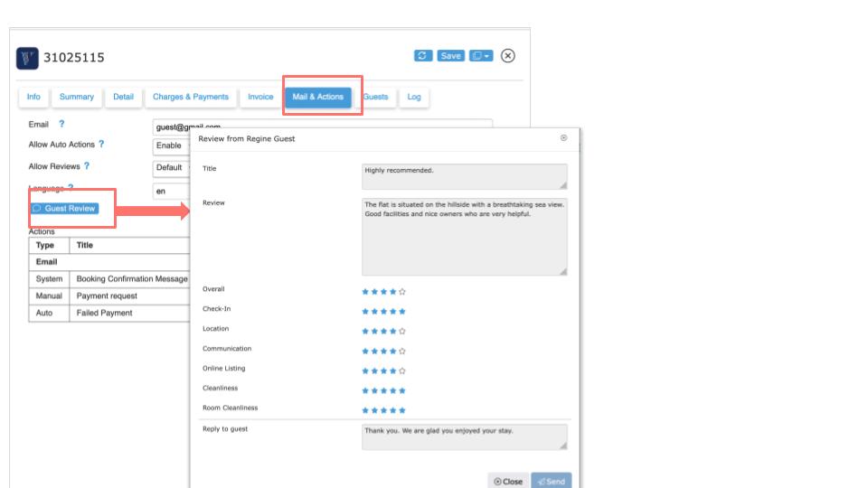Click the first star of Check-In rating
This screenshot has height=488, width=868.
[x=365, y=312]
